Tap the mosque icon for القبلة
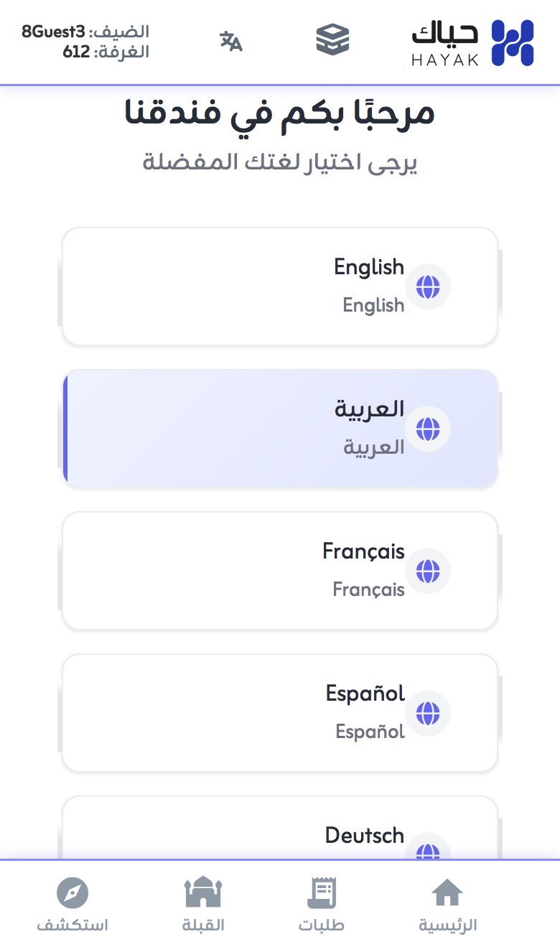Image resolution: width=560 pixels, height=952 pixels. pos(202,894)
